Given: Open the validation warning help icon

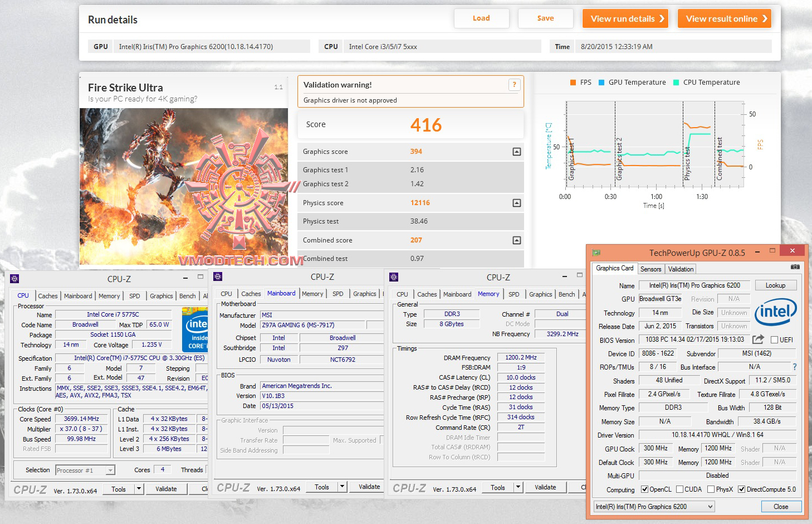Looking at the screenshot, I should click(514, 85).
